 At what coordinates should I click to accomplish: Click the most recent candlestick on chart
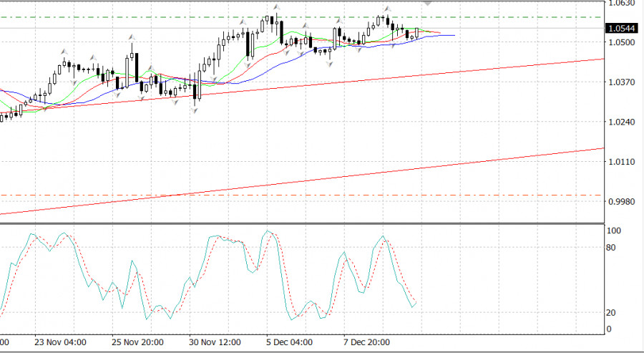pyautogui.click(x=417, y=33)
